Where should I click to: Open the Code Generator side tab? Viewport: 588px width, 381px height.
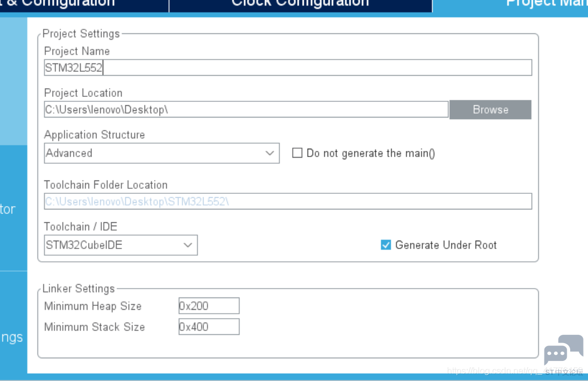pyautogui.click(x=13, y=208)
